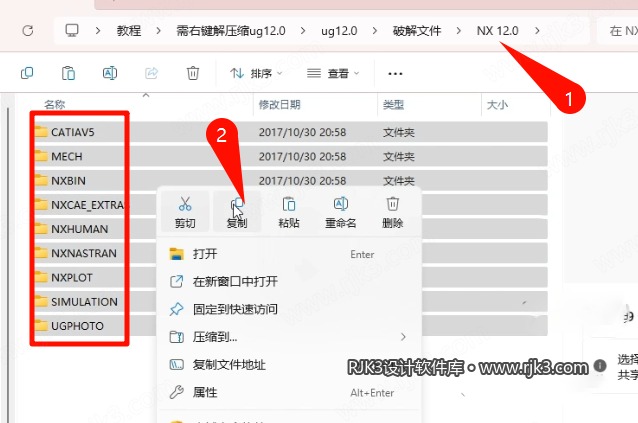Choose 属性 in context menu
The width and height of the screenshot is (638, 423).
(x=288, y=392)
